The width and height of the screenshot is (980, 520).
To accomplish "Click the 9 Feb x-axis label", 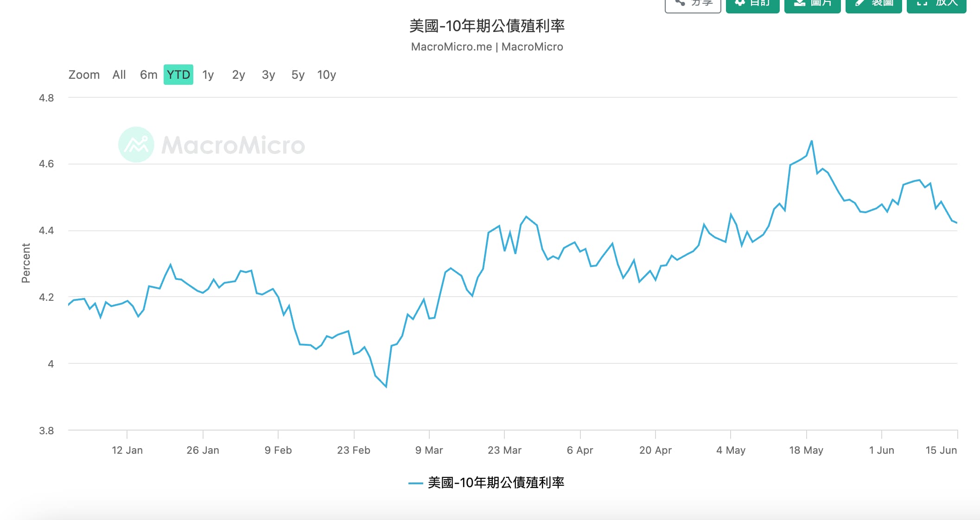I will click(278, 450).
